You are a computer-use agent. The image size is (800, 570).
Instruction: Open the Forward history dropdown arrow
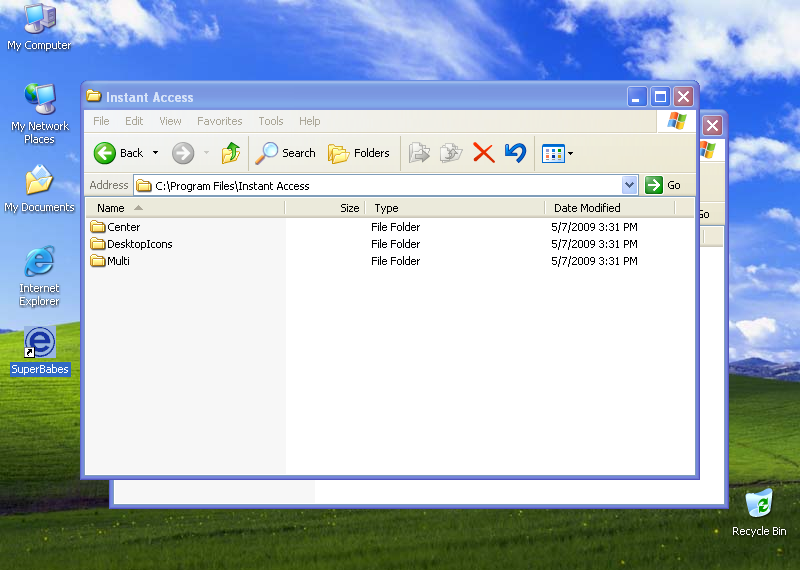click(x=207, y=153)
